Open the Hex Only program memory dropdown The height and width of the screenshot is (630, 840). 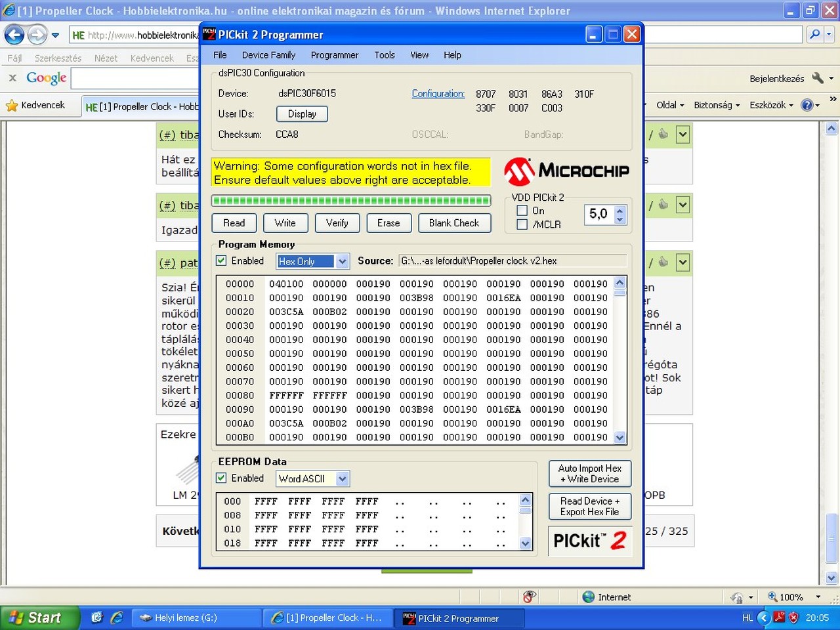[x=342, y=261]
